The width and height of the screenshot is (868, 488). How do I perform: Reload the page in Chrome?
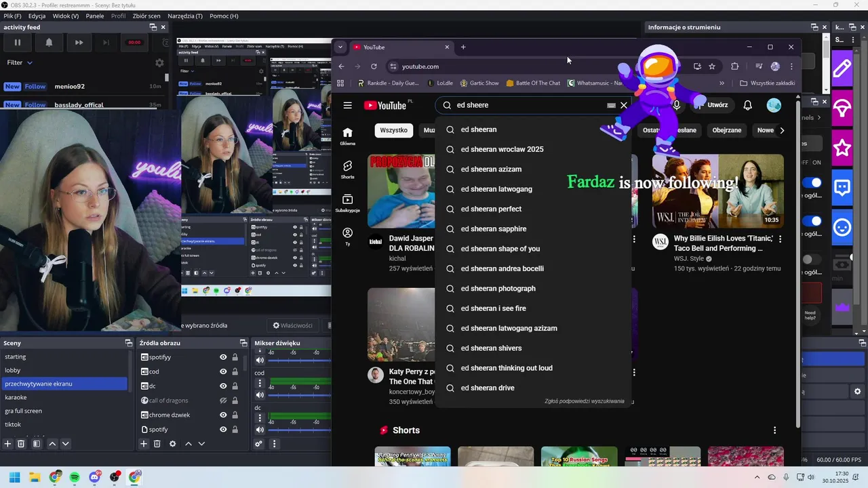(374, 66)
